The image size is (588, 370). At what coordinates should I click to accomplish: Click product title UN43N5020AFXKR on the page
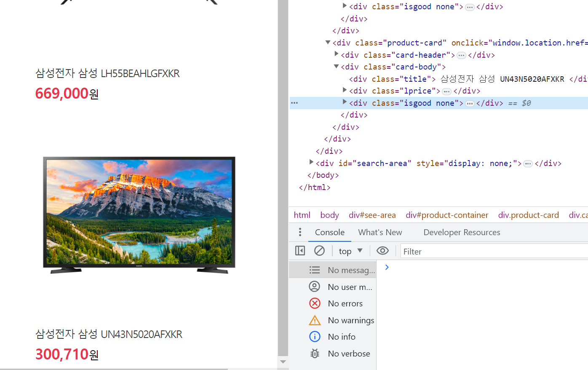(109, 334)
